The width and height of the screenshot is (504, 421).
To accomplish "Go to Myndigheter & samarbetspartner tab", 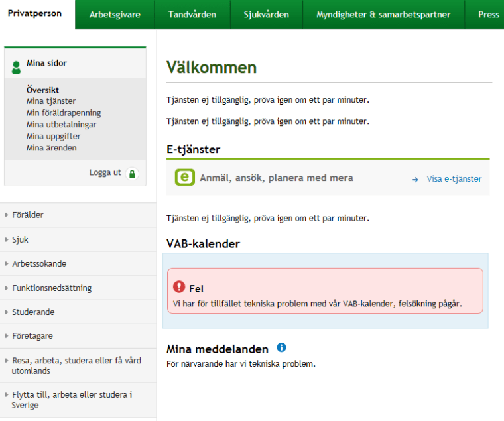I will [383, 14].
